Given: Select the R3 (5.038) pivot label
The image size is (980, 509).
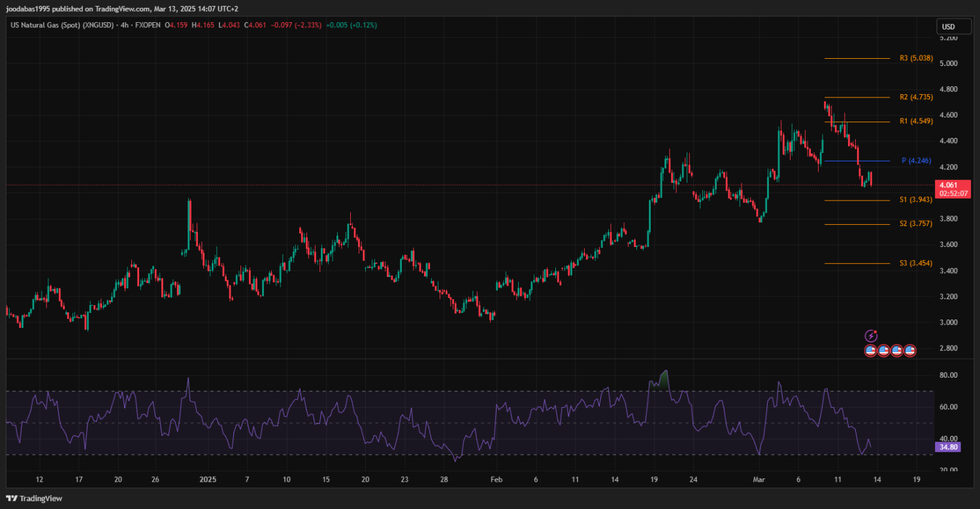Looking at the screenshot, I should [x=915, y=58].
